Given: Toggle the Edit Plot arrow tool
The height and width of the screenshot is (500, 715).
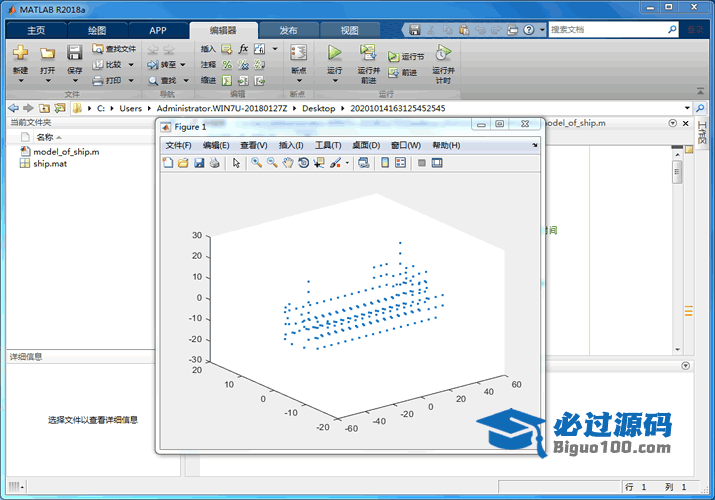Looking at the screenshot, I should pos(236,163).
